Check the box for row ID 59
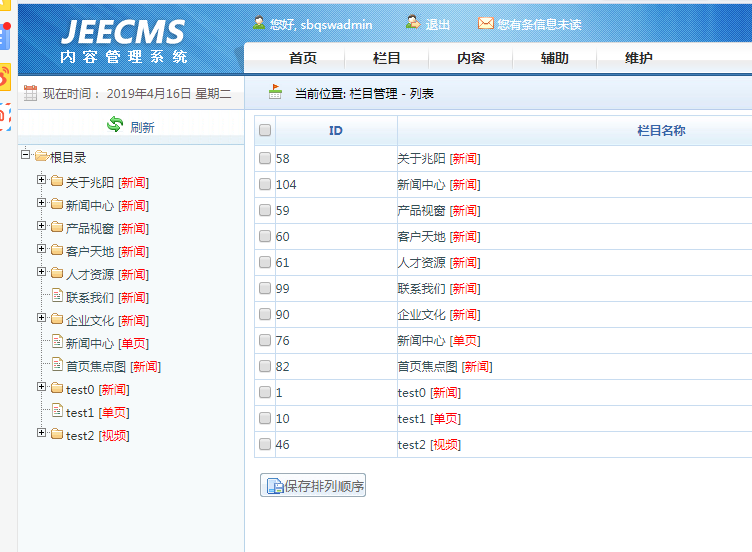This screenshot has height=552, width=752. (x=265, y=210)
